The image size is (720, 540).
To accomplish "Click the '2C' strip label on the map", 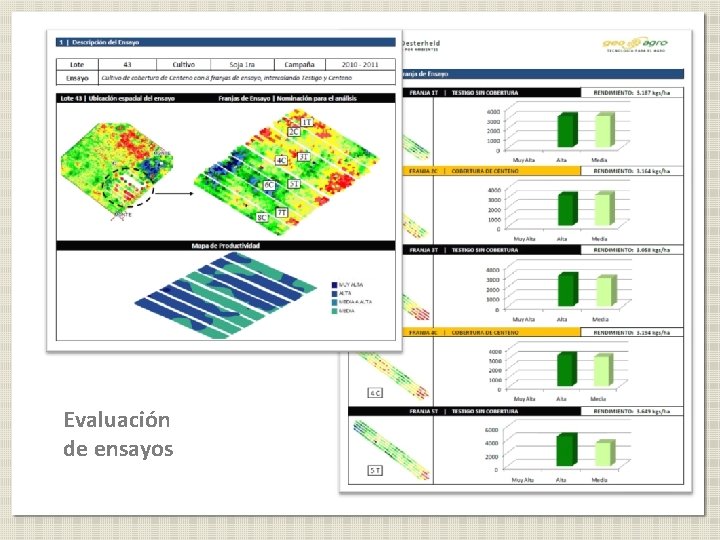I will (x=294, y=132).
